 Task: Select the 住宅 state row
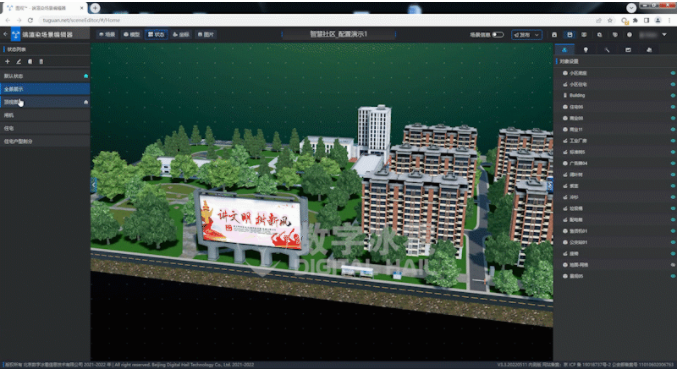(x=45, y=128)
